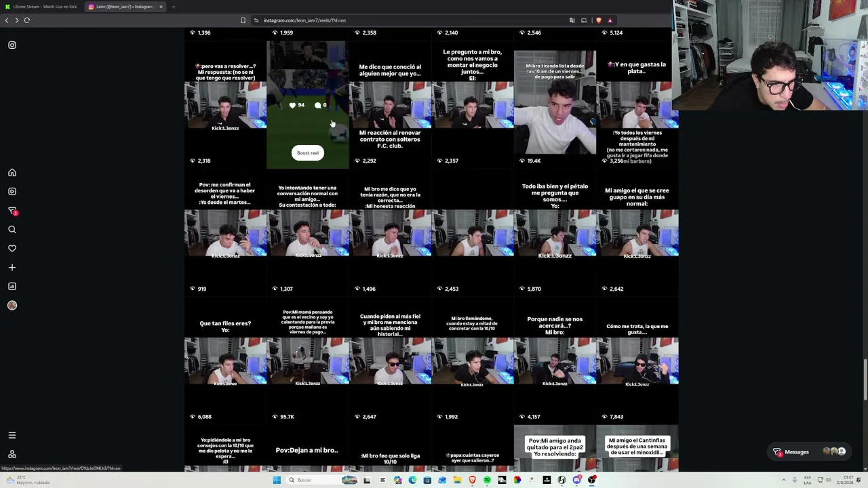Bookmark this page in the browser
Viewport: 868px width, 488px height.
[x=243, y=20]
